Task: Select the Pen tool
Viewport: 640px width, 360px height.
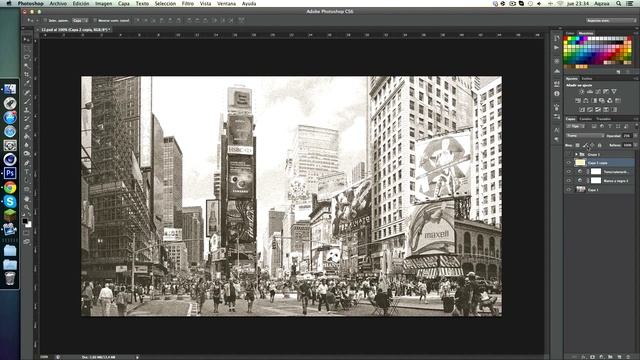Action: 27,162
